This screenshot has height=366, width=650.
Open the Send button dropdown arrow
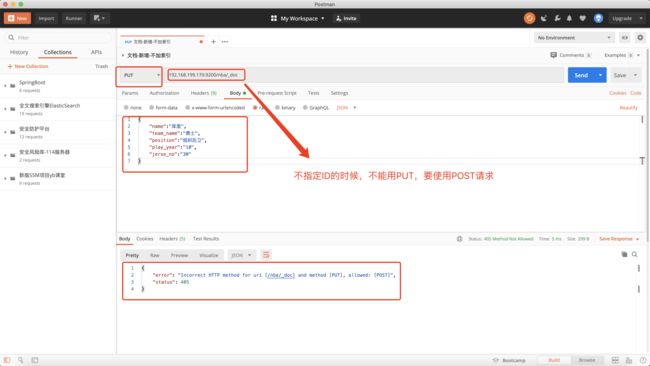pyautogui.click(x=601, y=75)
